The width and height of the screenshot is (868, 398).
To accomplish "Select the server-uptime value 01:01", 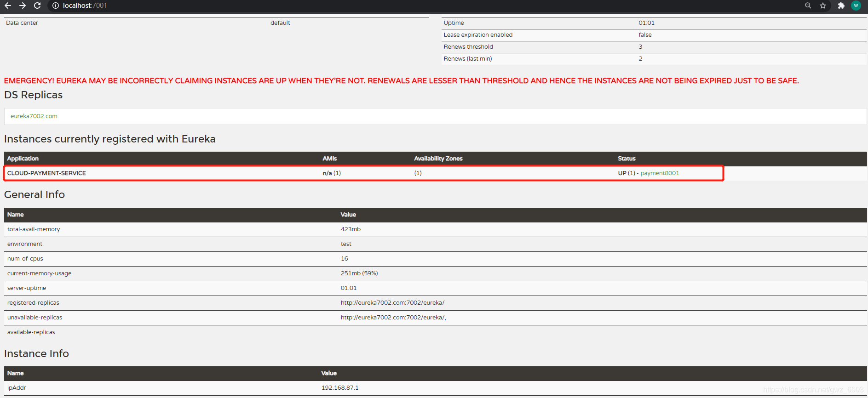I will click(x=349, y=288).
